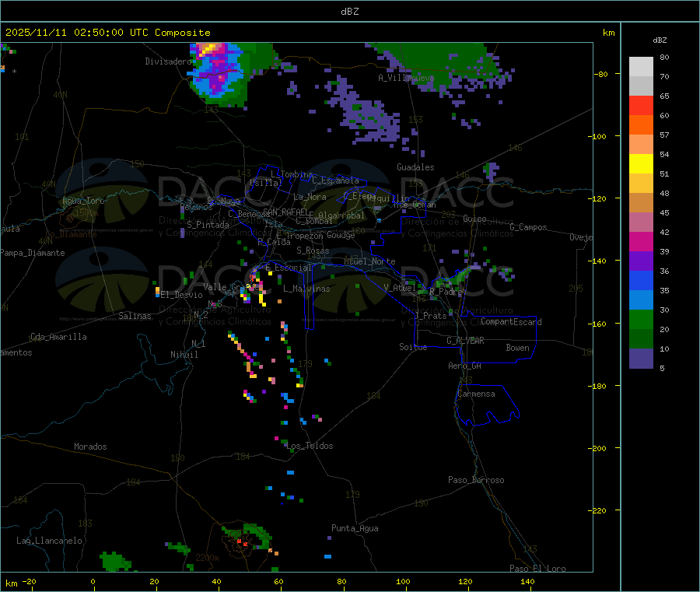Click the 0 km x-axis tick label
This screenshot has height=592, width=700.
click(93, 581)
